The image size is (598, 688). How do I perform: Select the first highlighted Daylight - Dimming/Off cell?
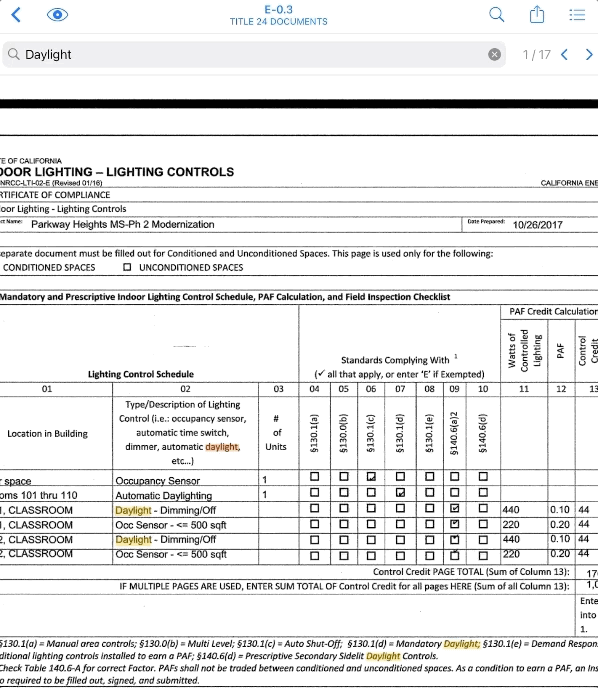click(185, 510)
